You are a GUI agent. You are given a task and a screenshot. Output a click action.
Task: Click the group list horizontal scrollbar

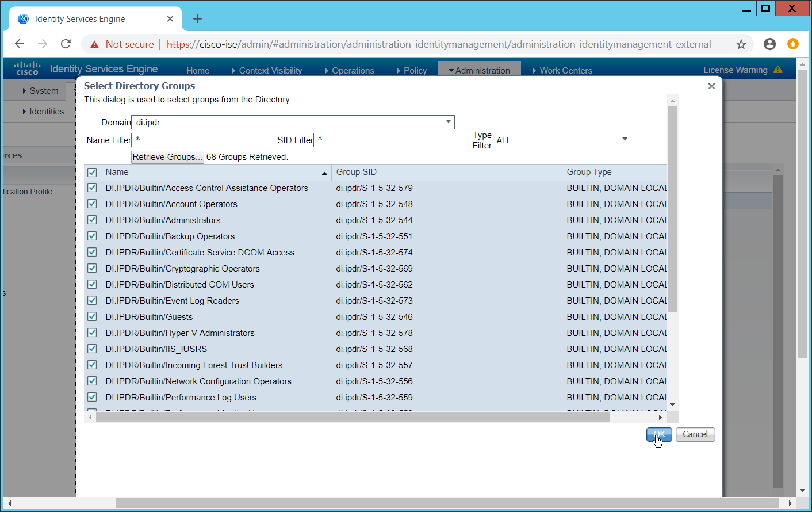coord(353,418)
